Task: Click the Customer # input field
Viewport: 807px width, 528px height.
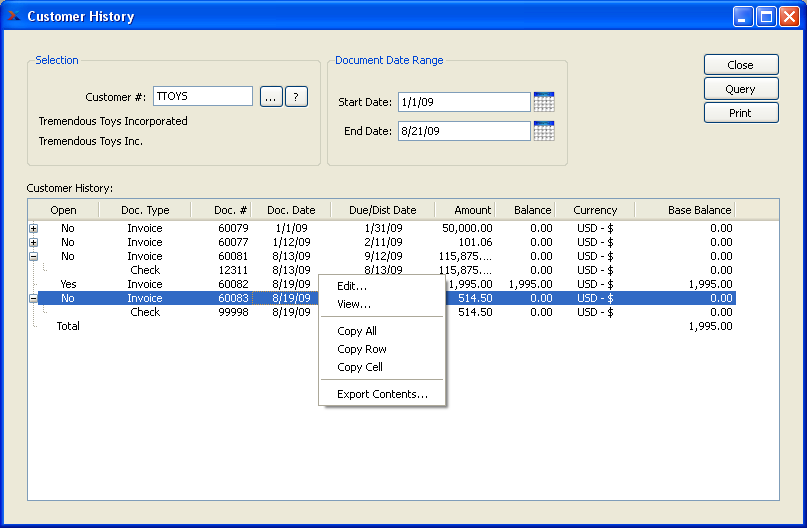Action: pyautogui.click(x=202, y=97)
